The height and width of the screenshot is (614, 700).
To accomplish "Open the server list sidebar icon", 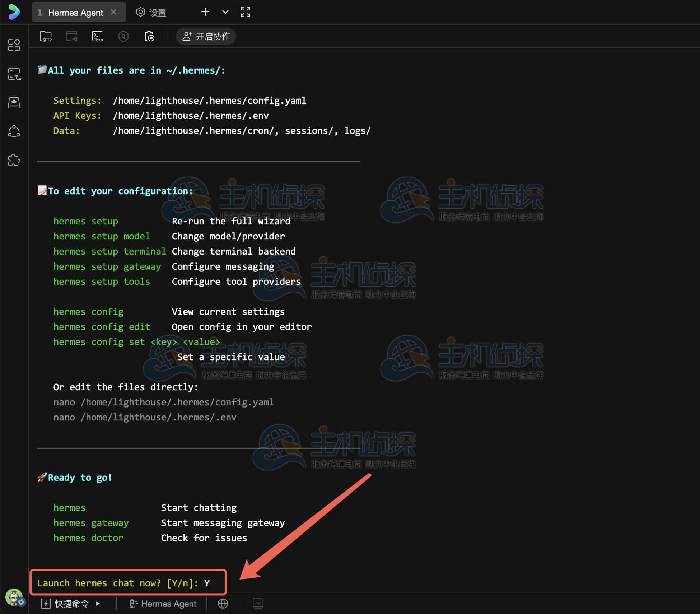I will [x=14, y=74].
